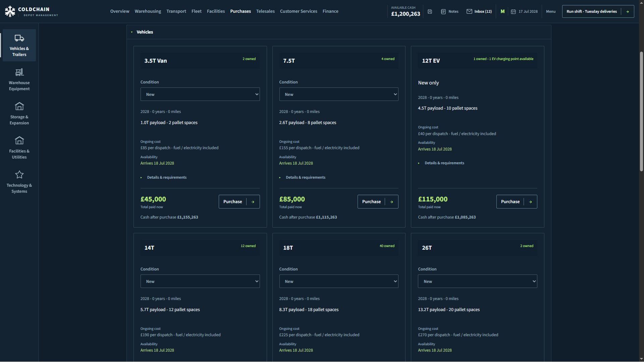Viewport: 644px width, 362px height.
Task: Click '12 owned' on the 14T card
Action: [248, 246]
